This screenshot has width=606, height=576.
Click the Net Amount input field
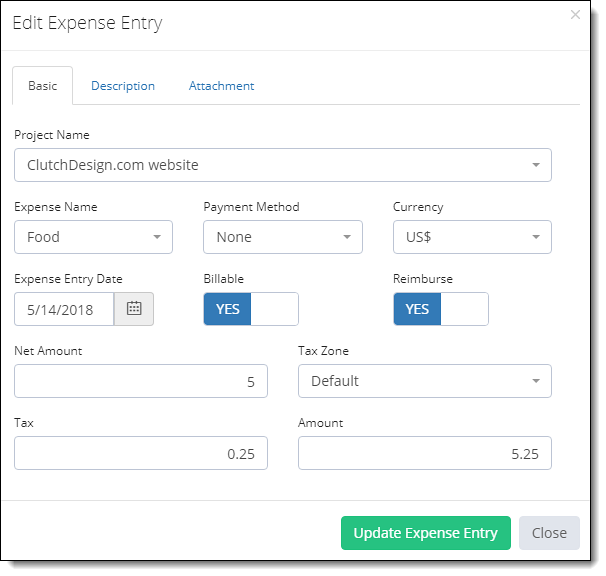[x=141, y=381]
